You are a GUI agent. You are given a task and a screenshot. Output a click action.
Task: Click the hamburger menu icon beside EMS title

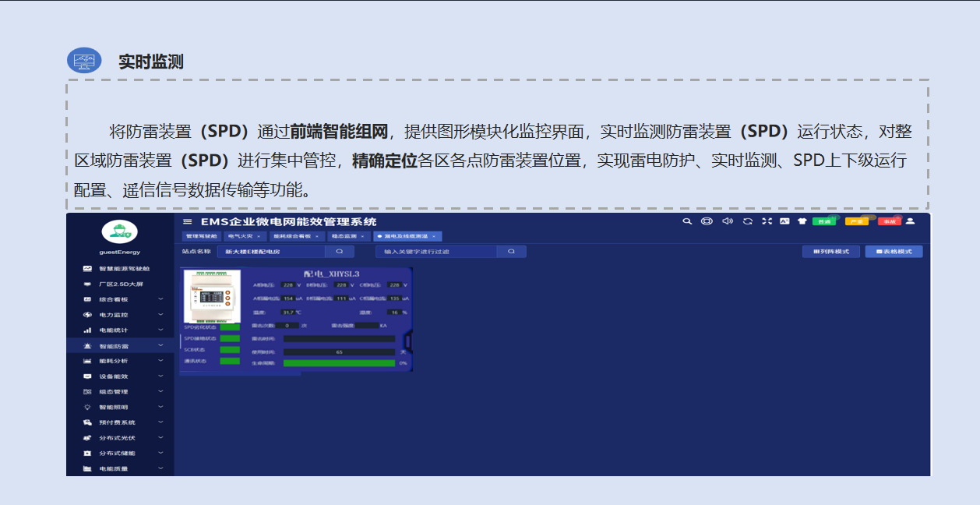pos(187,222)
